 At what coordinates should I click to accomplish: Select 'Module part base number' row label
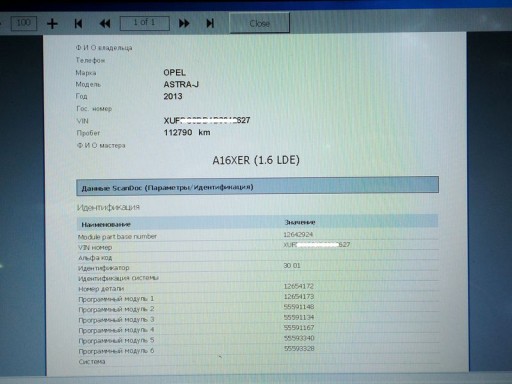tap(117, 237)
